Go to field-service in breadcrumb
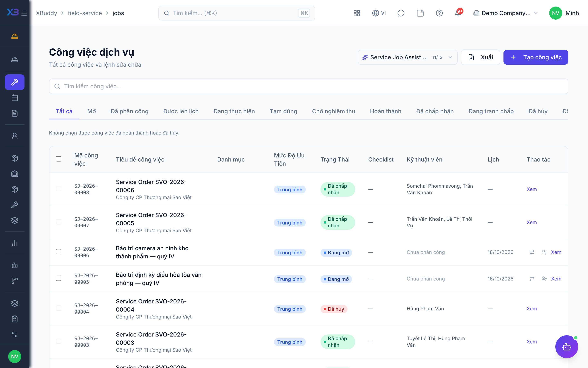Viewport: 588px width, 368px height. coord(85,13)
